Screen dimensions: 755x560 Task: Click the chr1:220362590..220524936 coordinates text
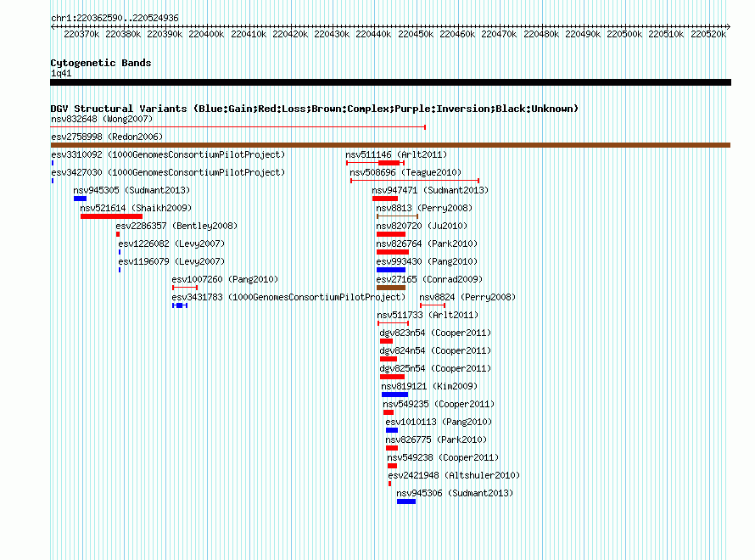pyautogui.click(x=115, y=18)
